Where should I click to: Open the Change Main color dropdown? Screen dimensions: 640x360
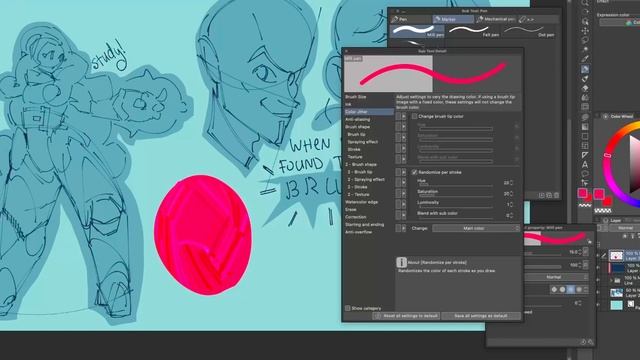click(x=476, y=228)
